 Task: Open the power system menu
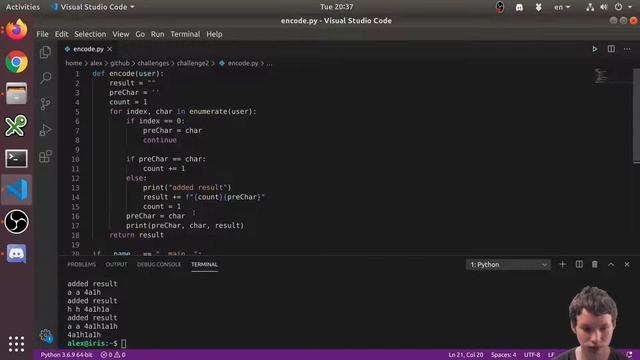pyautogui.click(x=619, y=7)
